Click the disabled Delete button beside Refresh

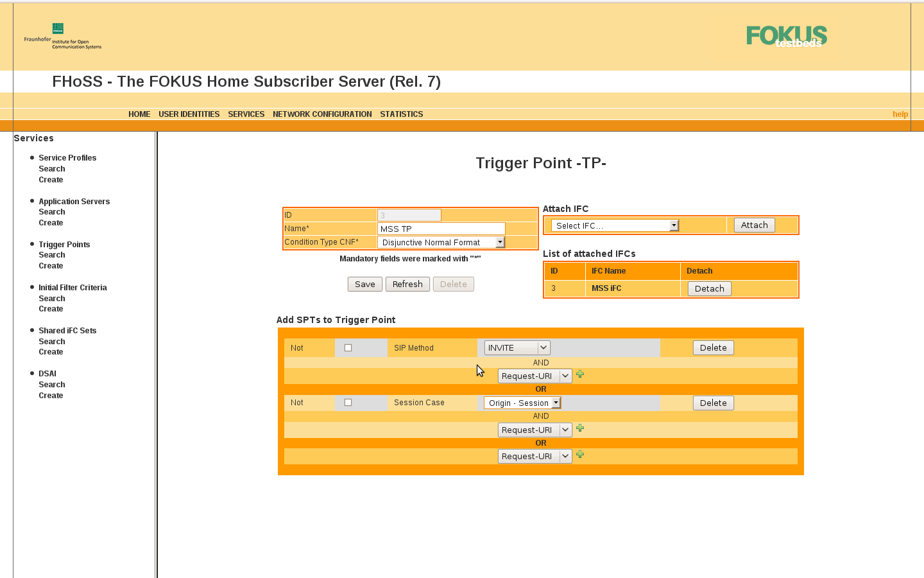click(x=454, y=284)
